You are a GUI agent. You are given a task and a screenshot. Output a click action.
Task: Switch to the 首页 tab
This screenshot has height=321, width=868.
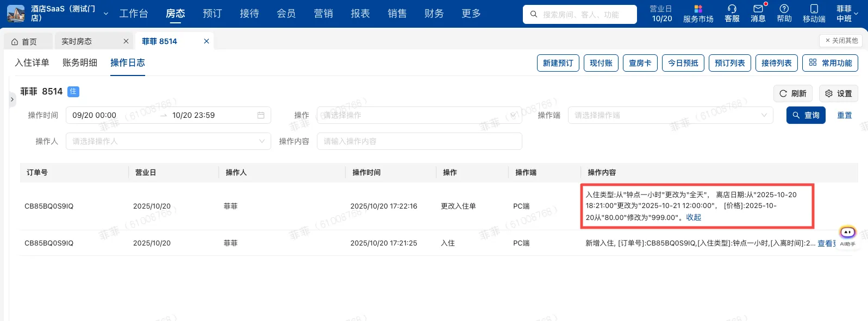28,41
